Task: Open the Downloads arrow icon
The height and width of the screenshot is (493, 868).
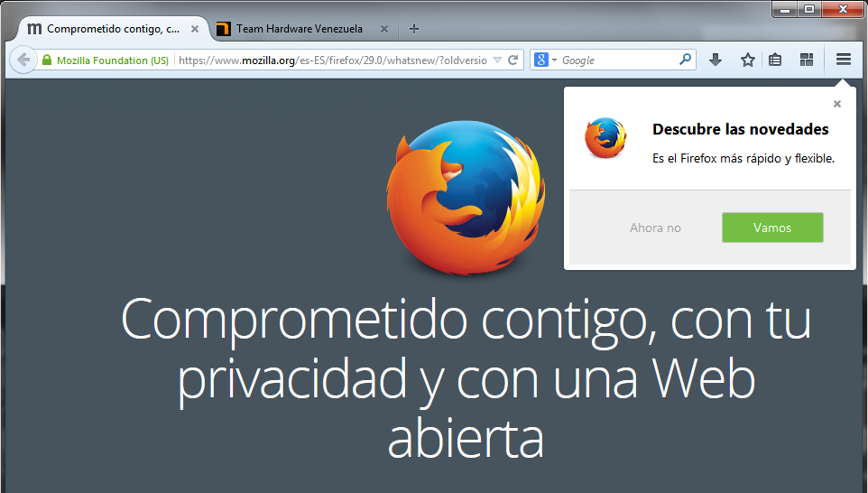Action: 716,60
